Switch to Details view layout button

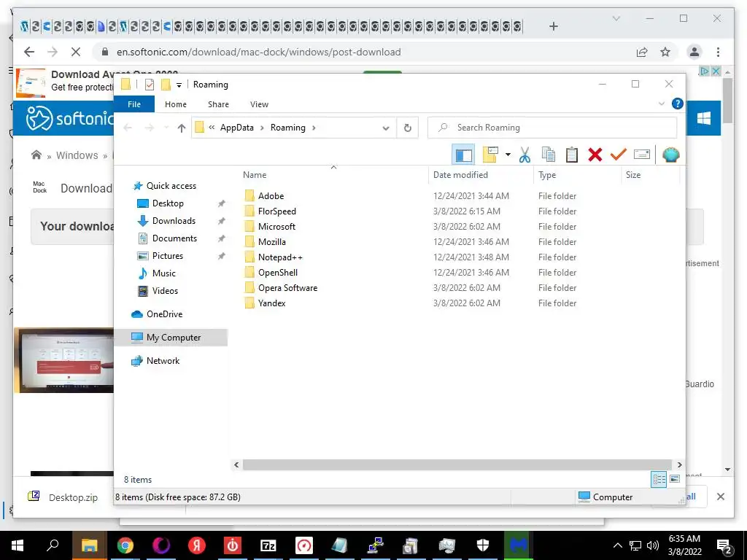click(x=659, y=479)
